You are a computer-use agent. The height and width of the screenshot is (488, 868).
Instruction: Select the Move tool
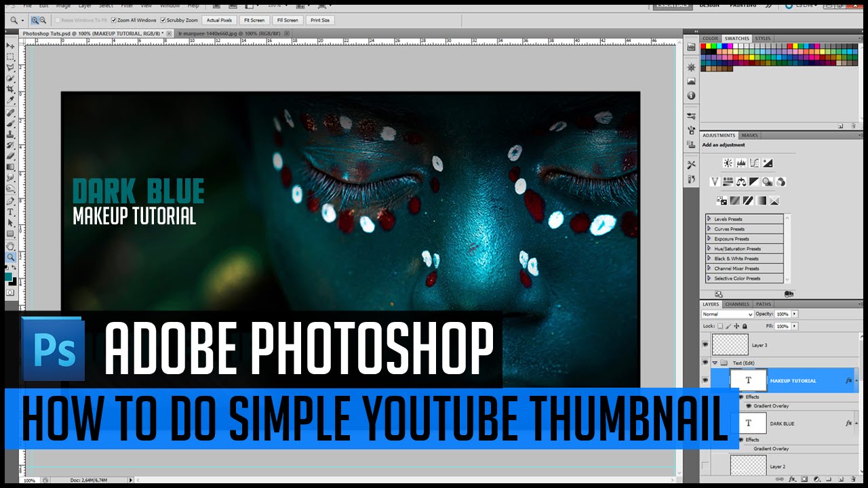11,45
